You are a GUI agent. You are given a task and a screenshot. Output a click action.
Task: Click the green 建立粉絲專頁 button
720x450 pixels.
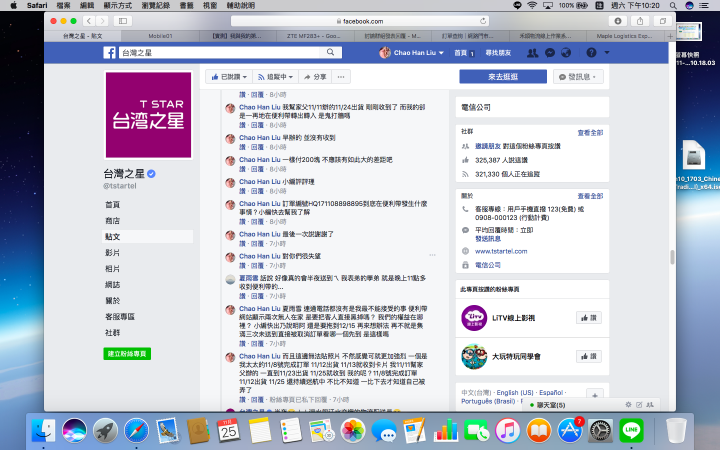tap(127, 354)
